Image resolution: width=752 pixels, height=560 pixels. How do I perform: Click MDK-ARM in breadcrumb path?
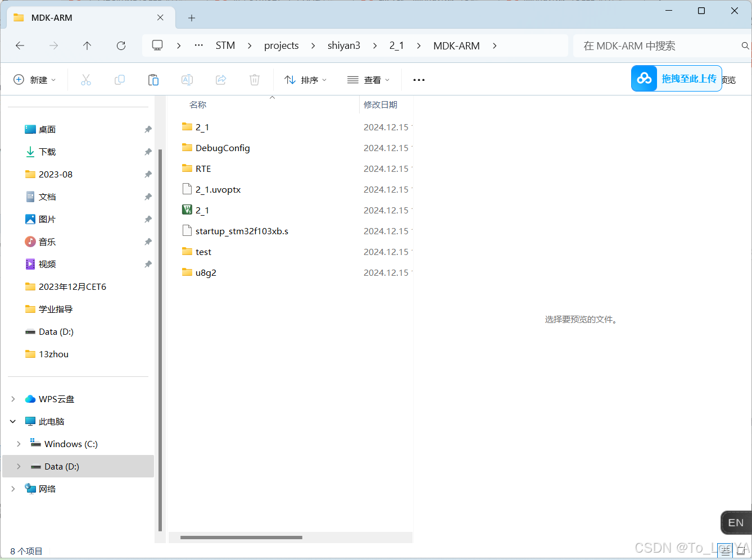click(x=456, y=45)
